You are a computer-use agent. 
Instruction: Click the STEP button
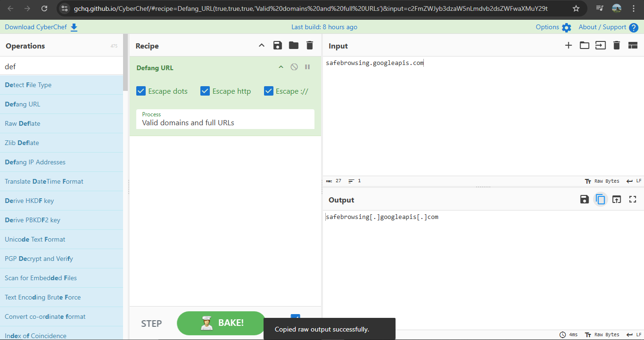[151, 324]
